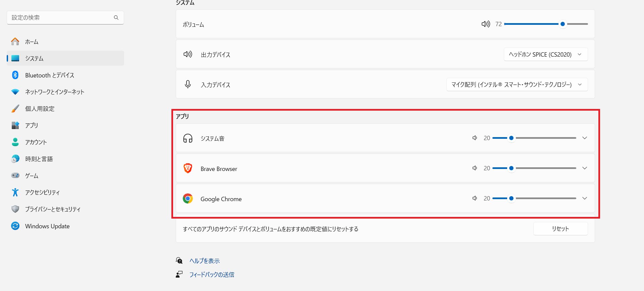Click the システム音 volume slider track
The height and width of the screenshot is (291, 644).
pos(534,138)
